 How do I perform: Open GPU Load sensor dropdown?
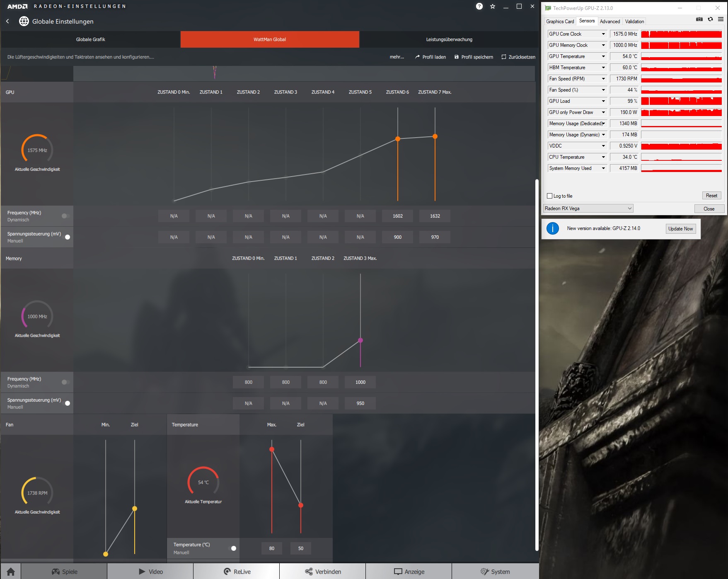pos(603,101)
